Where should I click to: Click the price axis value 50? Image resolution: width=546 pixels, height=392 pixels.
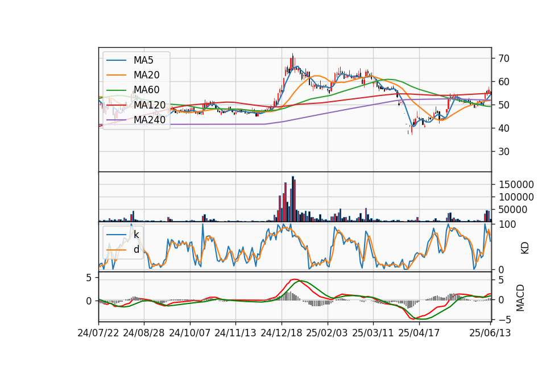click(x=504, y=105)
